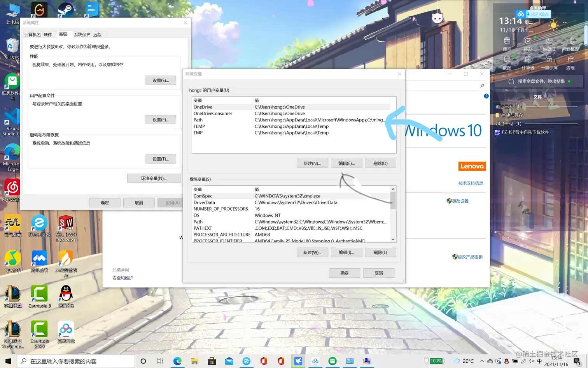588x368 pixels.
Task: Launch the 元气桌面 desktop shortcut
Action: pos(12,226)
